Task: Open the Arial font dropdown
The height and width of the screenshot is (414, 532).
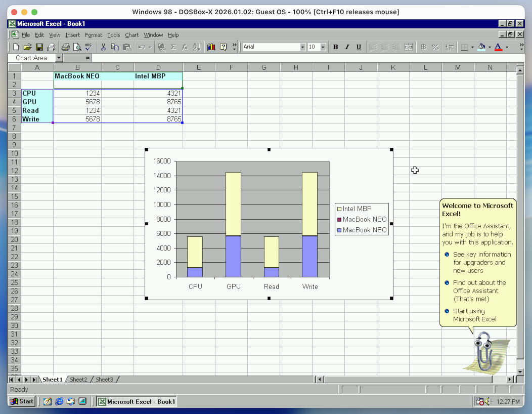Action: [302, 47]
